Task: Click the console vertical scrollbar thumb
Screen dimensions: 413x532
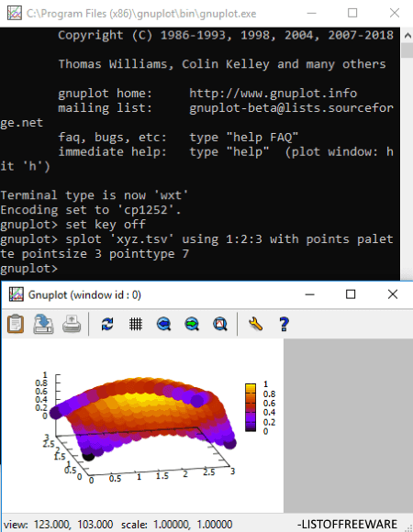Action: point(407,50)
